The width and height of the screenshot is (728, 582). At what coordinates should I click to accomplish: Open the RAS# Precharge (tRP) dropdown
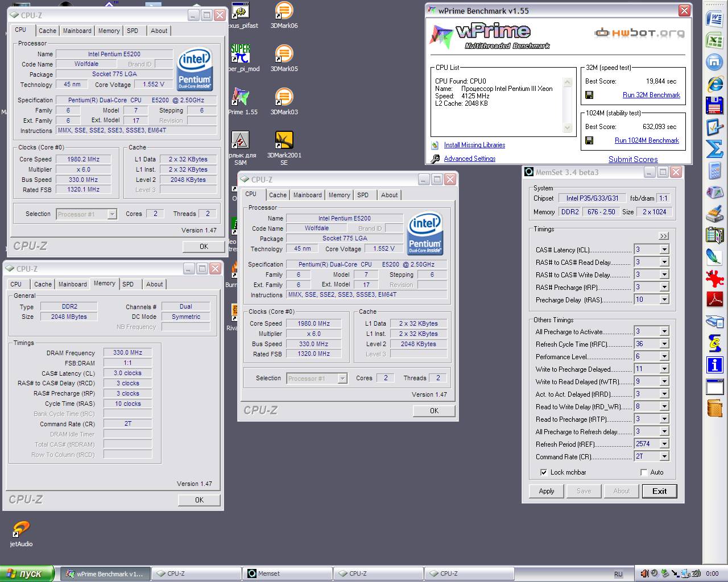(664, 287)
